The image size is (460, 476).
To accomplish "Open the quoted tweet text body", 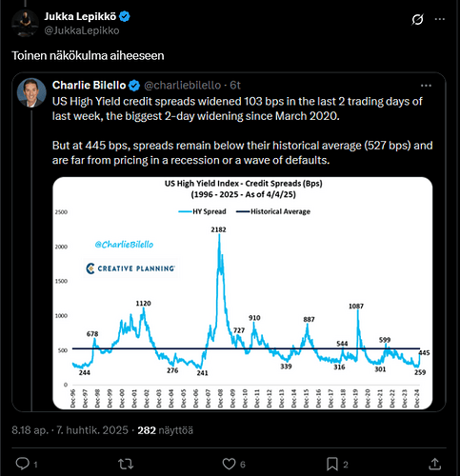I will (x=243, y=130).
